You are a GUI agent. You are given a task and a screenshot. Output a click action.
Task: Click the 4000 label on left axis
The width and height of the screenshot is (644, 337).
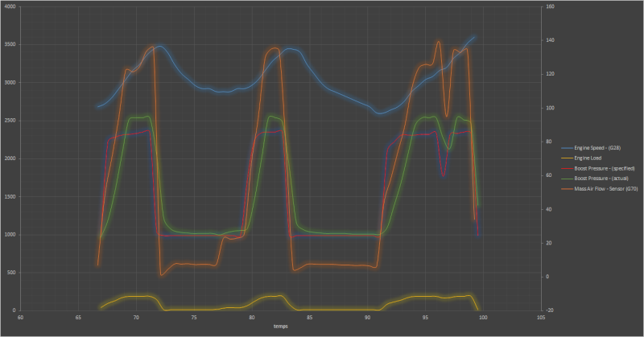click(10, 6)
